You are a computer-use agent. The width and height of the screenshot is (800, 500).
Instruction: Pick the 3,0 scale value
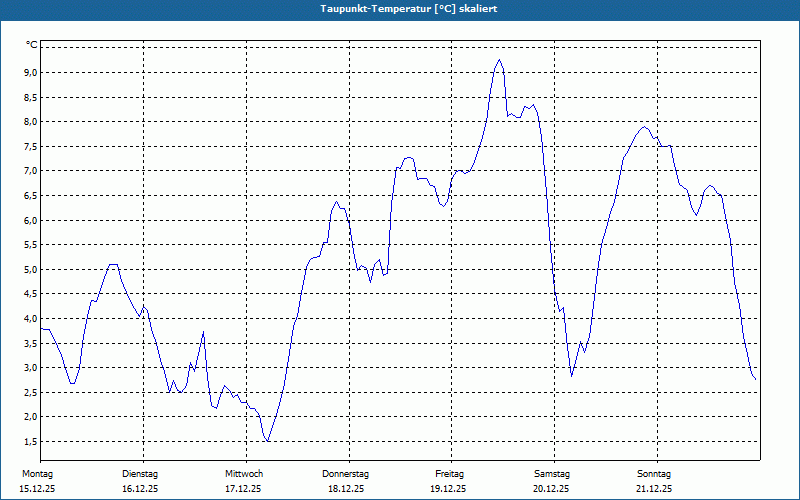coord(31,367)
